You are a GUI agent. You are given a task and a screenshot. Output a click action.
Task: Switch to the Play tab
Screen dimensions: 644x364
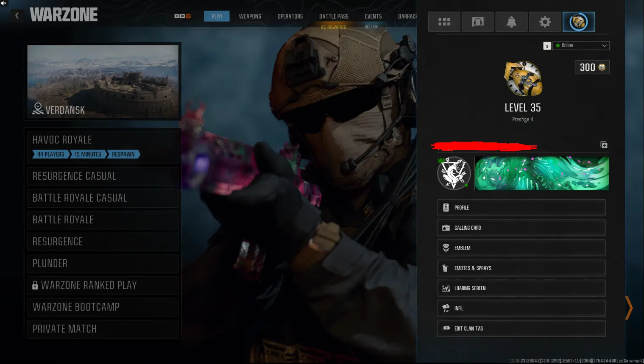click(x=217, y=16)
